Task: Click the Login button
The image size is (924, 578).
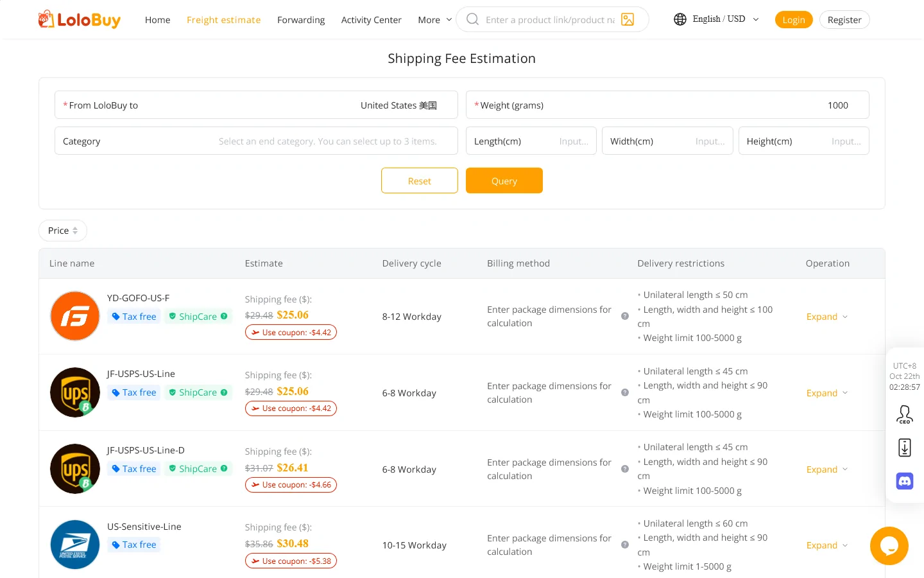Action: pos(794,20)
